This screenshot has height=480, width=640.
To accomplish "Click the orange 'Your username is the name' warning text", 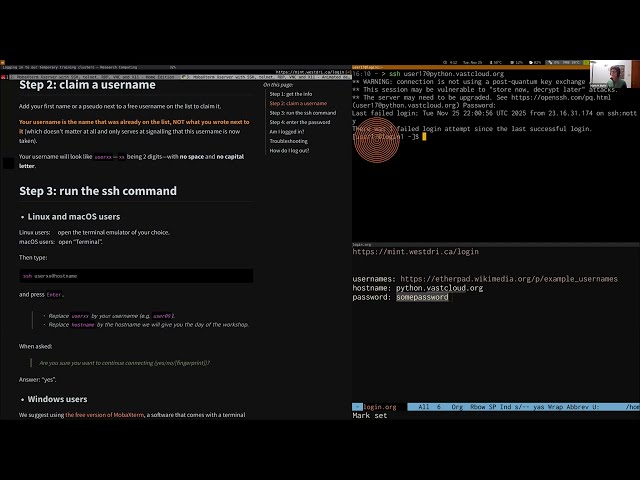I will pos(134,126).
